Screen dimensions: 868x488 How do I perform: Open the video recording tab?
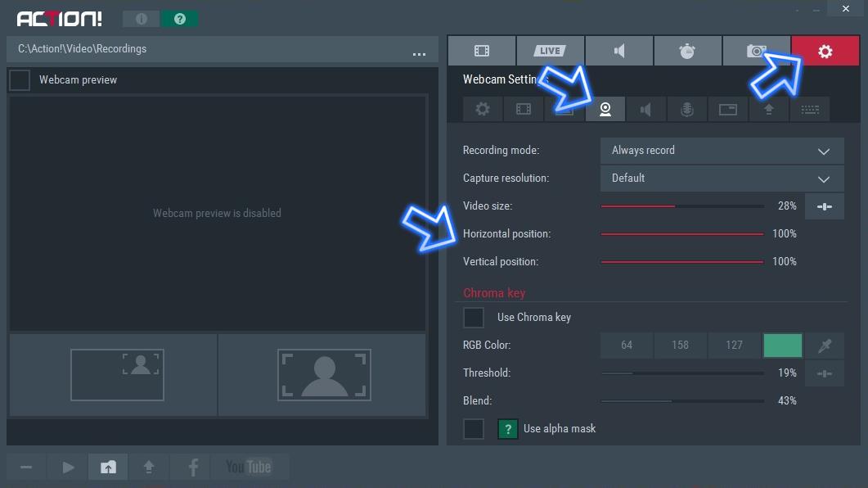point(481,51)
